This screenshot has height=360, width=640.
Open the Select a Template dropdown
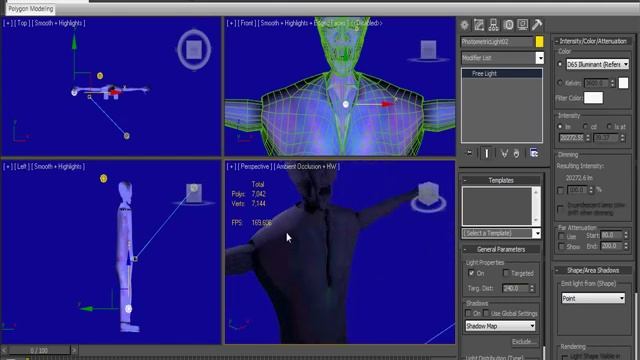(x=502, y=233)
